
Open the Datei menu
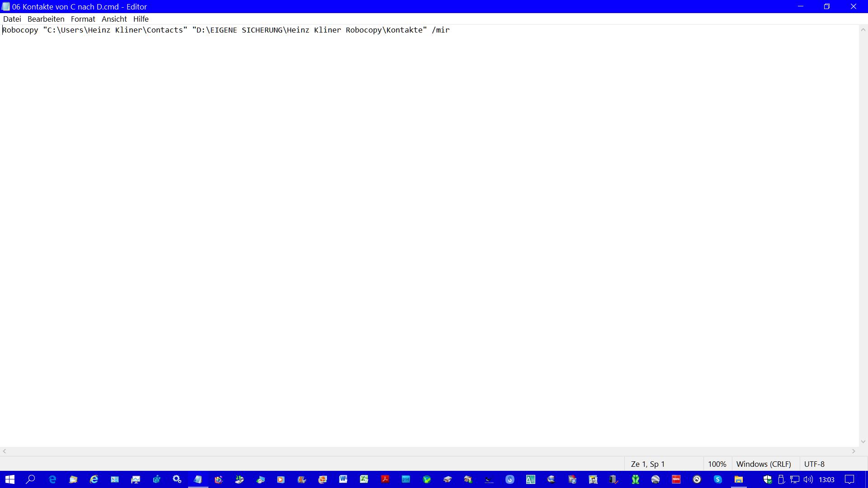[12, 19]
